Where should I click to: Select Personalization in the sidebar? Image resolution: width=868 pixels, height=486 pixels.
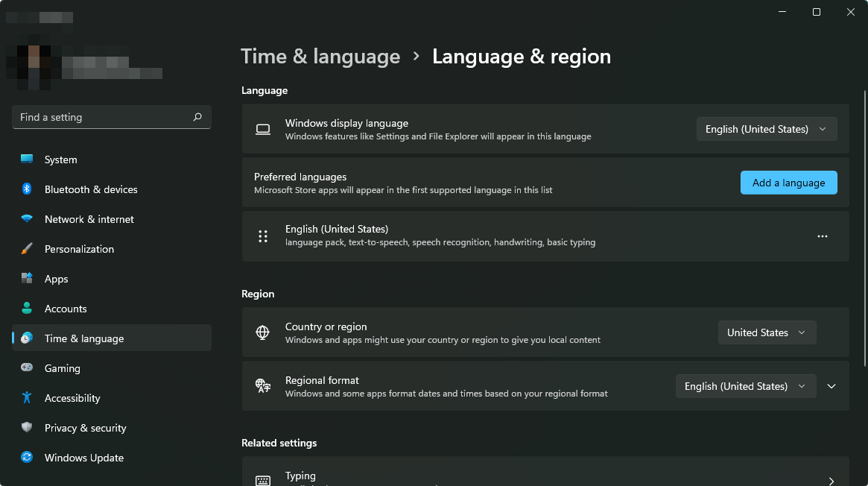[x=111, y=249]
